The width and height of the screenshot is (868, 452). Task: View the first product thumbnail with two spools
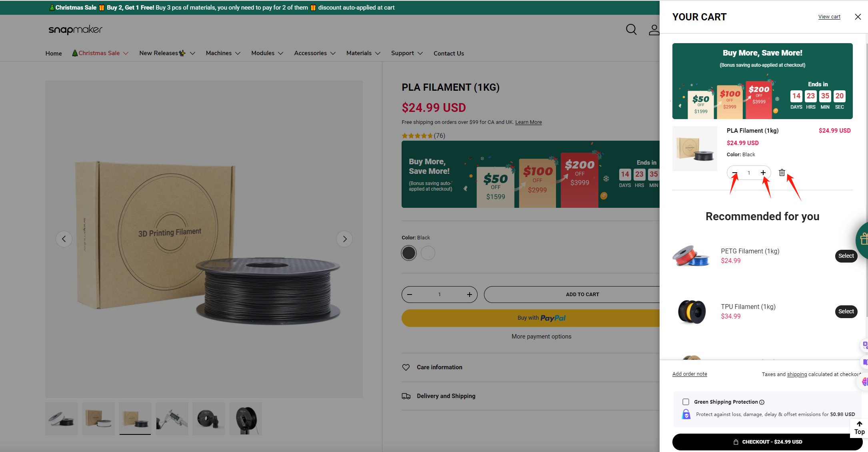tap(61, 419)
